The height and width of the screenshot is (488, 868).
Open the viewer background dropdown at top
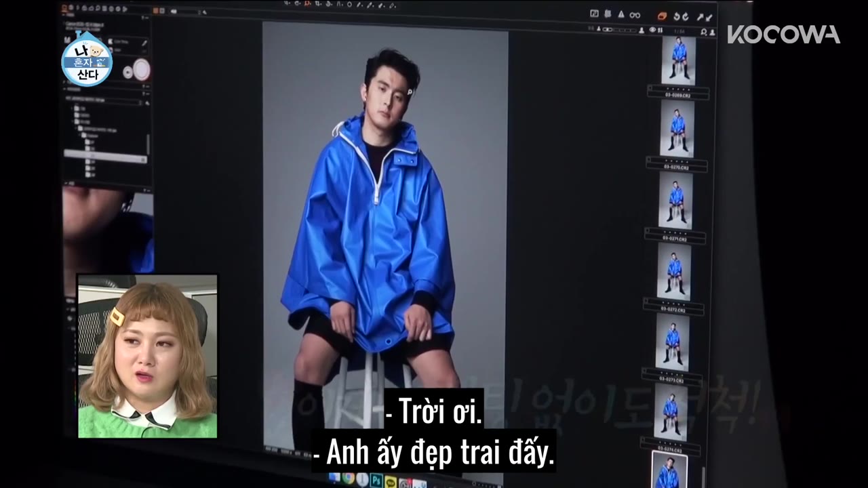point(186,12)
